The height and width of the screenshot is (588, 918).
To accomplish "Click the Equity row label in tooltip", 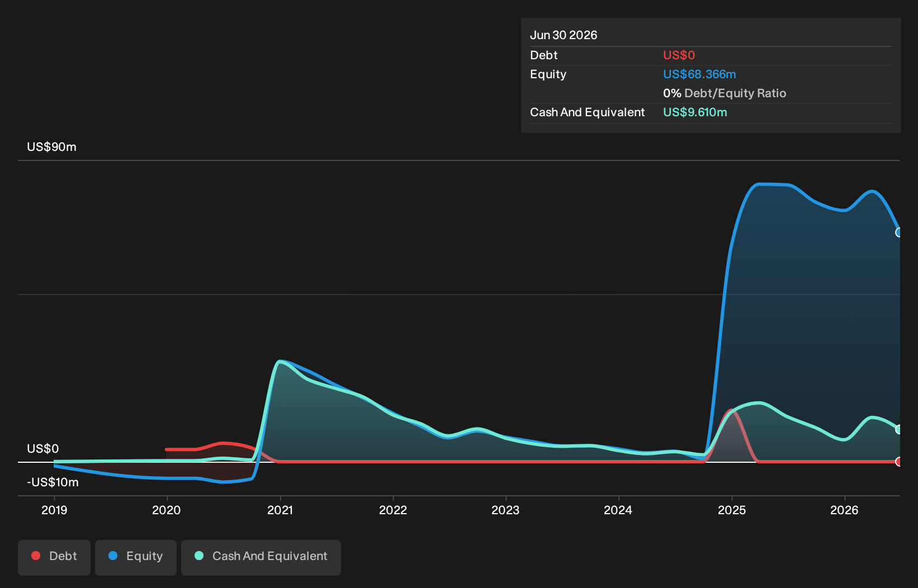I will [548, 74].
